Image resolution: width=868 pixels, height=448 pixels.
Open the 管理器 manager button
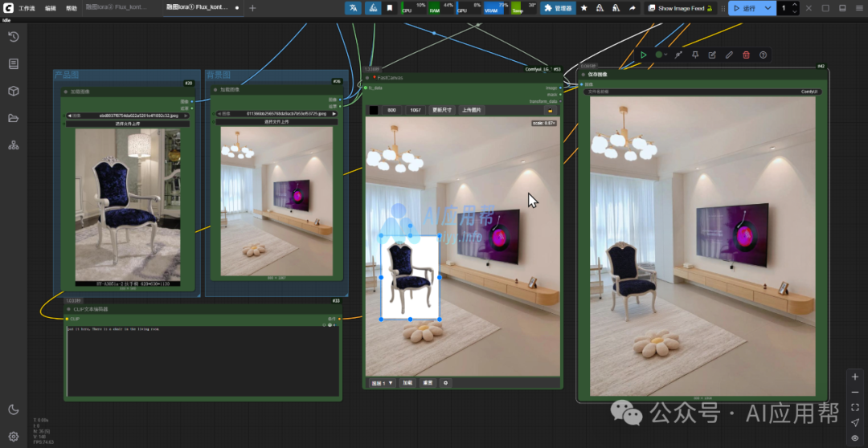pyautogui.click(x=558, y=8)
